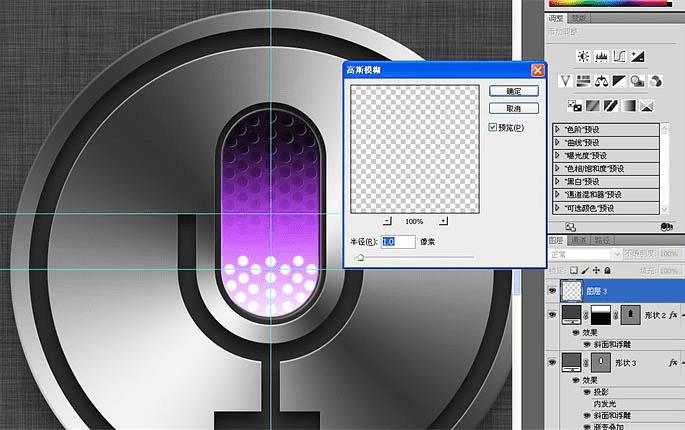
Task: Collapse effects arrow on 形状 2 layer
Action: [683, 315]
